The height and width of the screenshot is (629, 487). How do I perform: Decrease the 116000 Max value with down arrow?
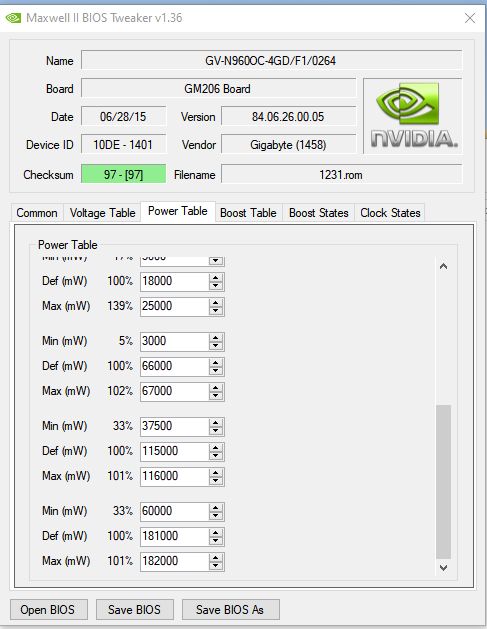pos(216,481)
